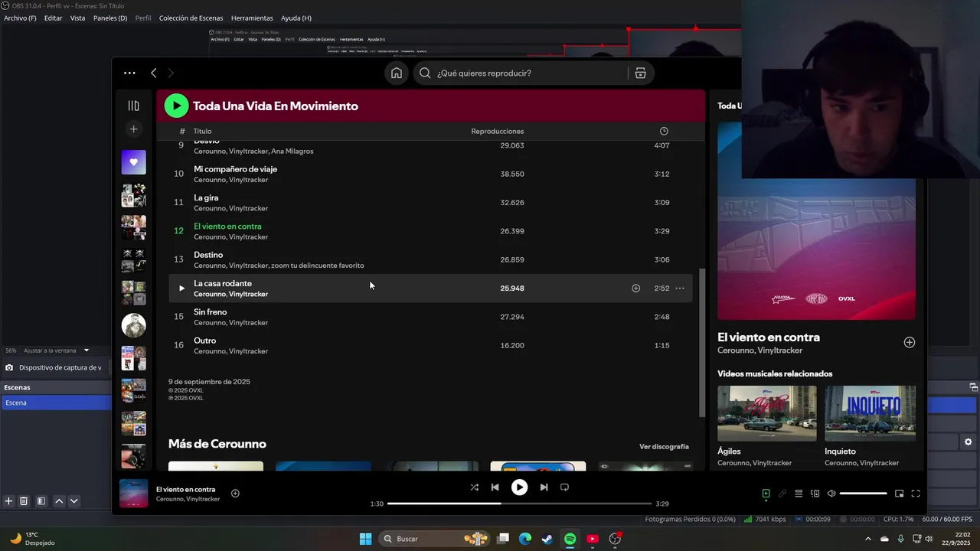This screenshot has width=980, height=551.
Task: Open the Archivo (F) menu in OBS
Action: (x=20, y=18)
